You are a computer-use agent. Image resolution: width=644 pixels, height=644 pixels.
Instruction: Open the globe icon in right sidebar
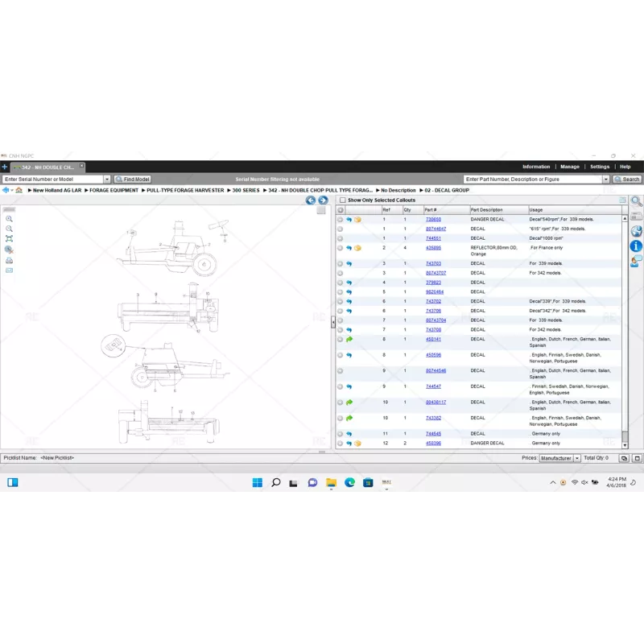pyautogui.click(x=635, y=232)
